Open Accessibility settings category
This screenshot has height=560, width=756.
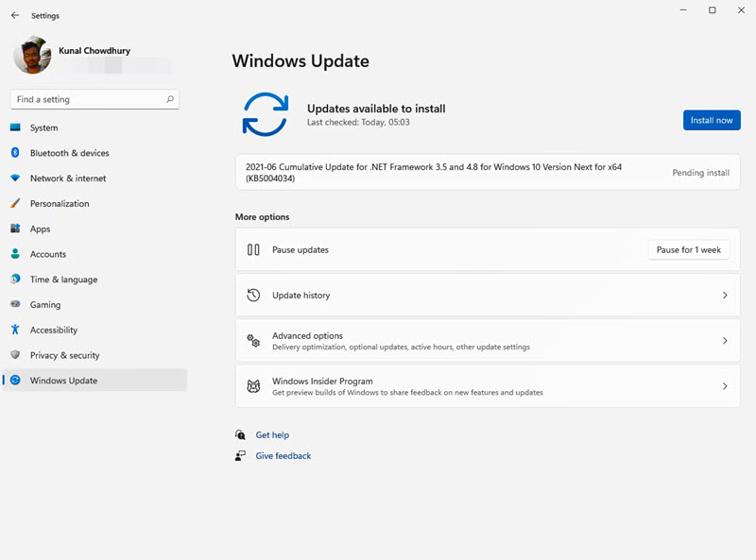[94, 330]
